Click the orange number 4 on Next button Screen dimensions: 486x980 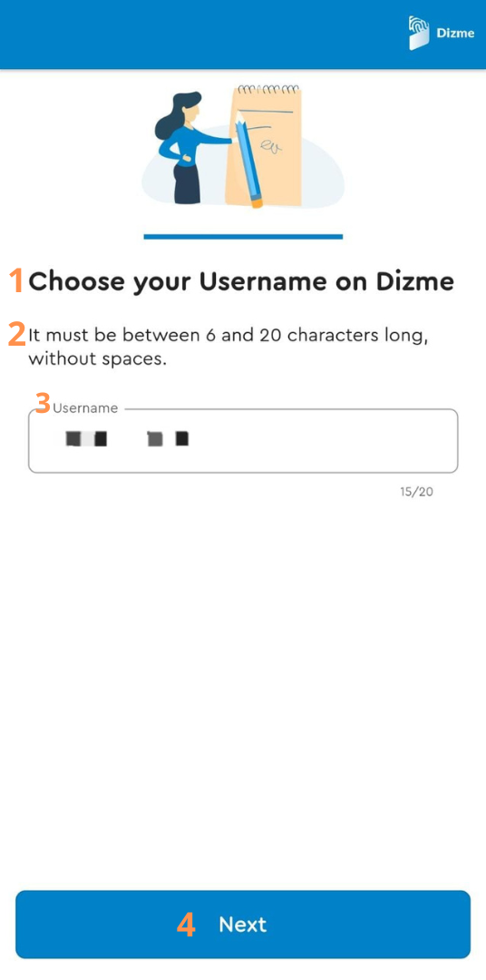tap(186, 925)
